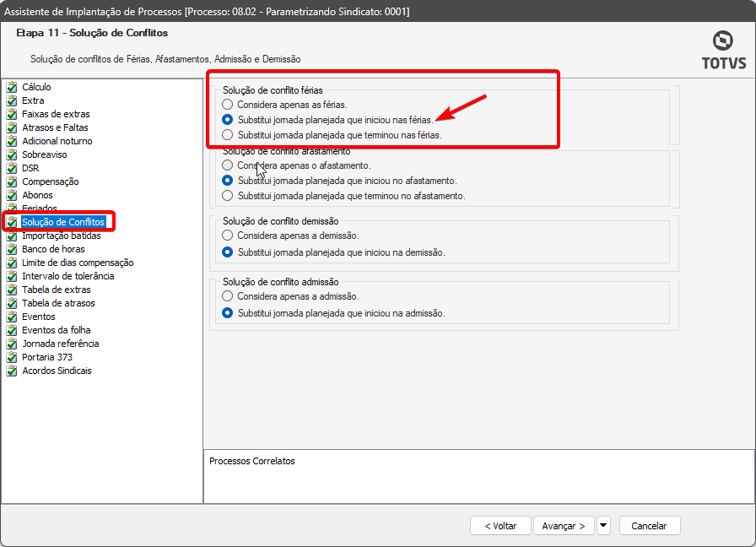This screenshot has height=547, width=756.
Task: Click the checkmark icon beside Acordos Sindicais
Action: [x=12, y=371]
